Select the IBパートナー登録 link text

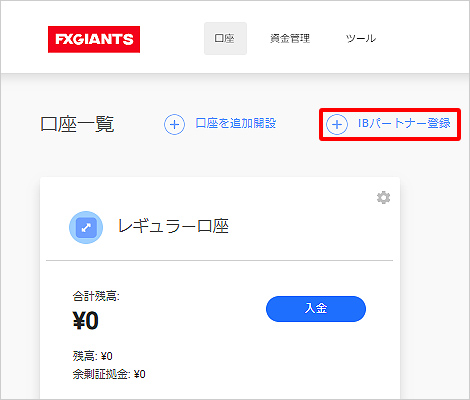404,123
